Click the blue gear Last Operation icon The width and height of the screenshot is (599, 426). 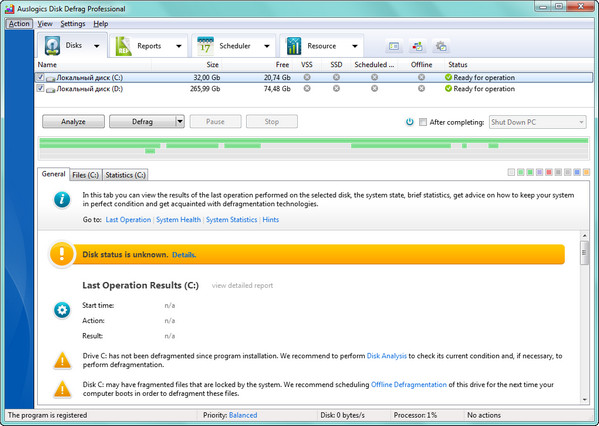click(x=62, y=310)
